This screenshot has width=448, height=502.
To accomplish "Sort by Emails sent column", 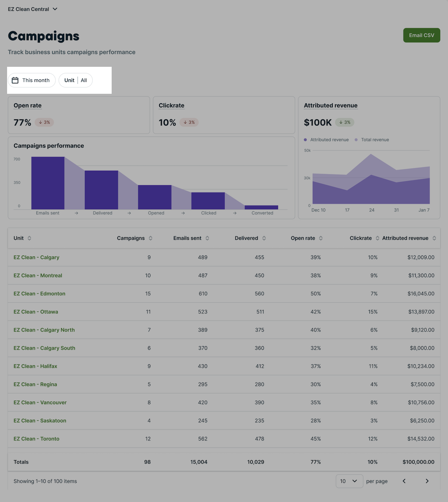I will pyautogui.click(x=207, y=238).
